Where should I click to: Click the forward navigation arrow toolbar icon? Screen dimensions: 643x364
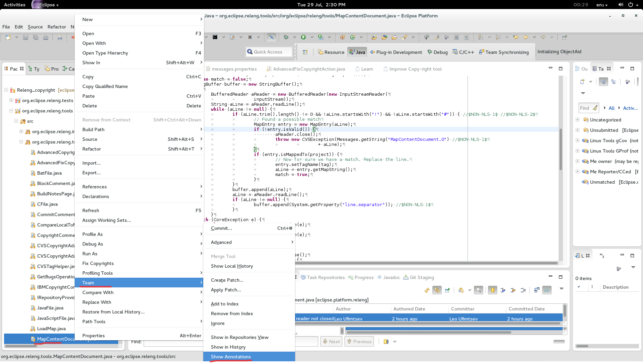[543, 37]
